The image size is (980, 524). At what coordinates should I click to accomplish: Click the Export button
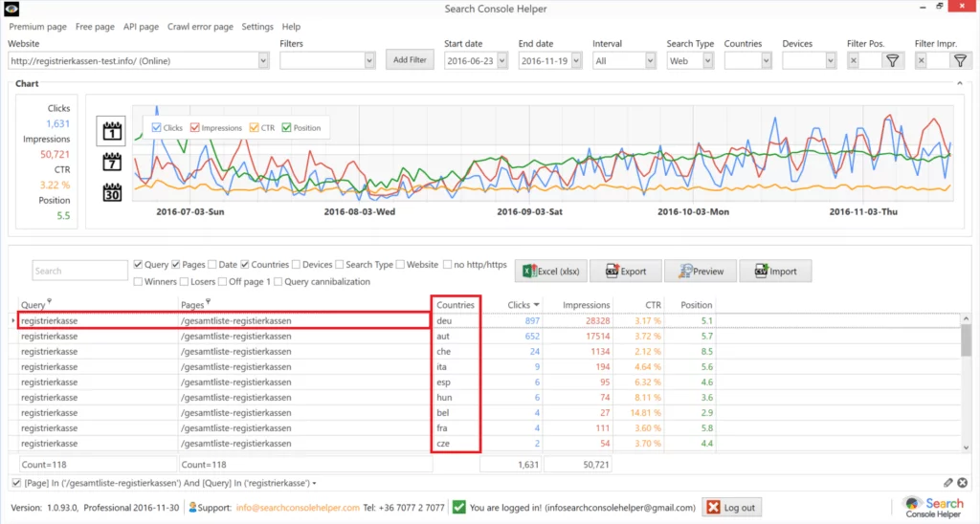[x=626, y=271]
